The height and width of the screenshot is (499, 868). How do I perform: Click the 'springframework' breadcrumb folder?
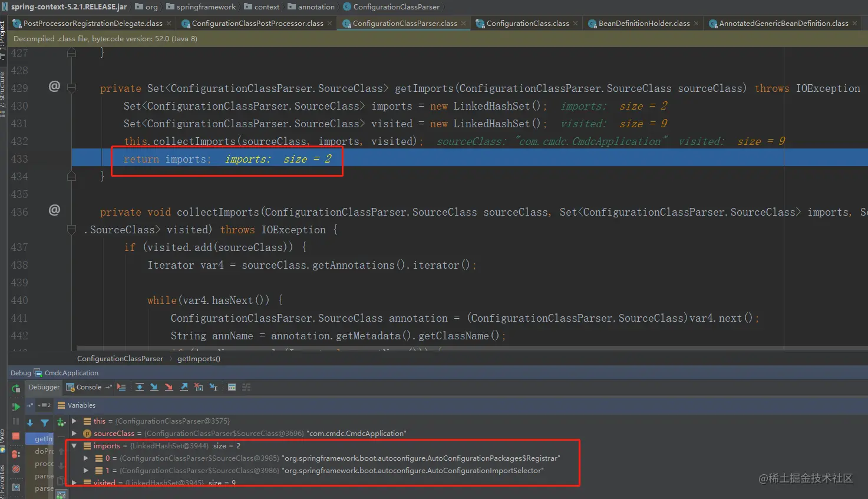(201, 6)
